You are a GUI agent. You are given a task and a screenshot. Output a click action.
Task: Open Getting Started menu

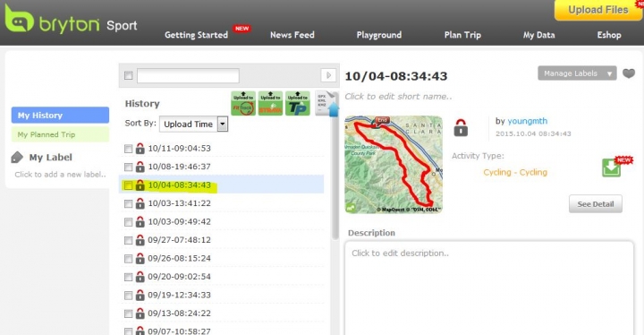click(x=196, y=35)
